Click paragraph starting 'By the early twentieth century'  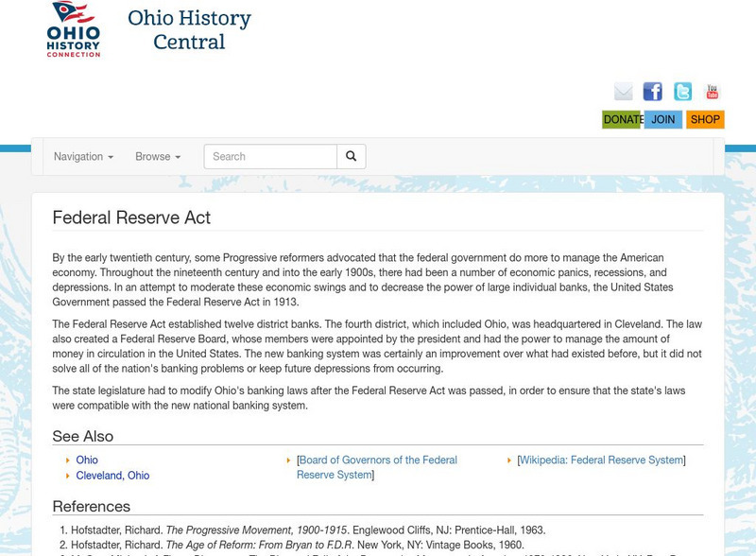363,280
